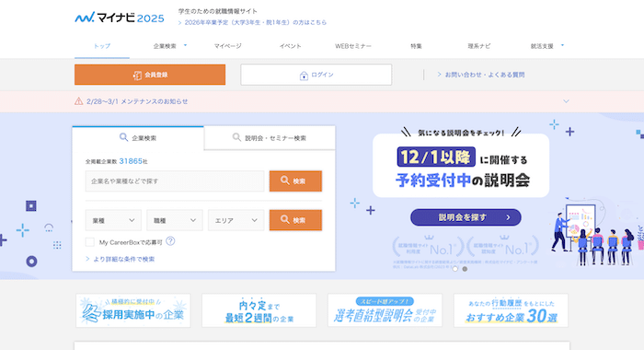Click the help question mark beside My CareerBox
The image size is (644, 350).
pos(170,241)
